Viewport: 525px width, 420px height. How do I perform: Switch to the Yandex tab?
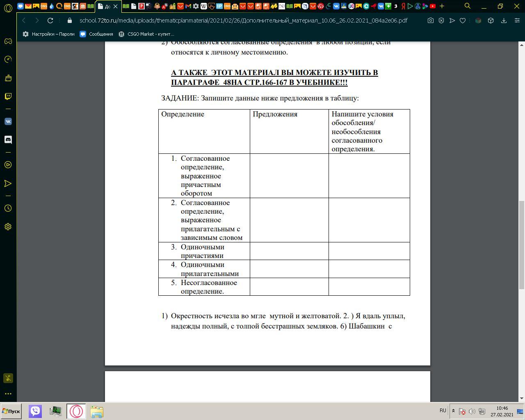403,6
